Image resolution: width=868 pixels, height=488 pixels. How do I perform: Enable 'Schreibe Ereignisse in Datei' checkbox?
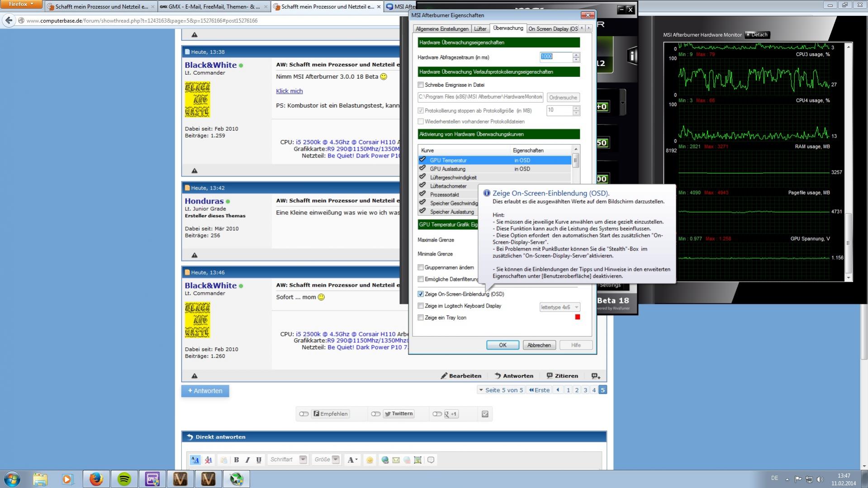tap(421, 85)
